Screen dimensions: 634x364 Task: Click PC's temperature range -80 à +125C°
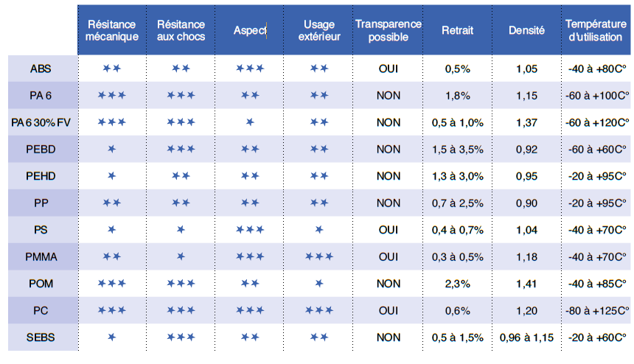pyautogui.click(x=597, y=310)
